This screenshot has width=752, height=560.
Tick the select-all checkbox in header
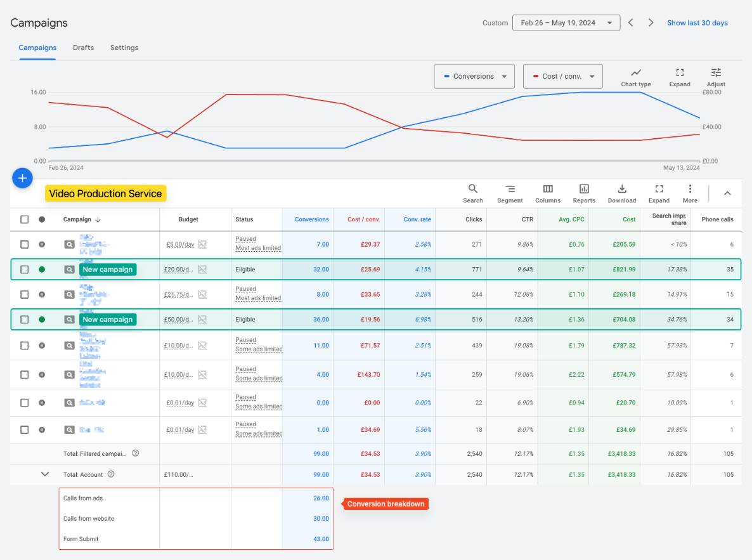[25, 219]
